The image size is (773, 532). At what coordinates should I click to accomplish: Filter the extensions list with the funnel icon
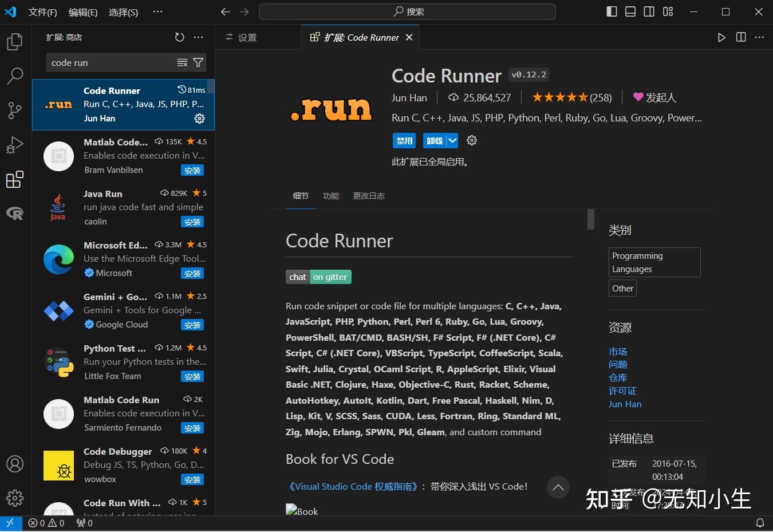[x=198, y=62]
